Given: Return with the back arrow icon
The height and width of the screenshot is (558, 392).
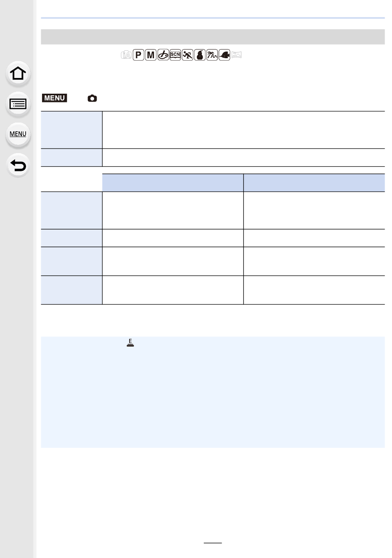Looking at the screenshot, I should point(18,165).
